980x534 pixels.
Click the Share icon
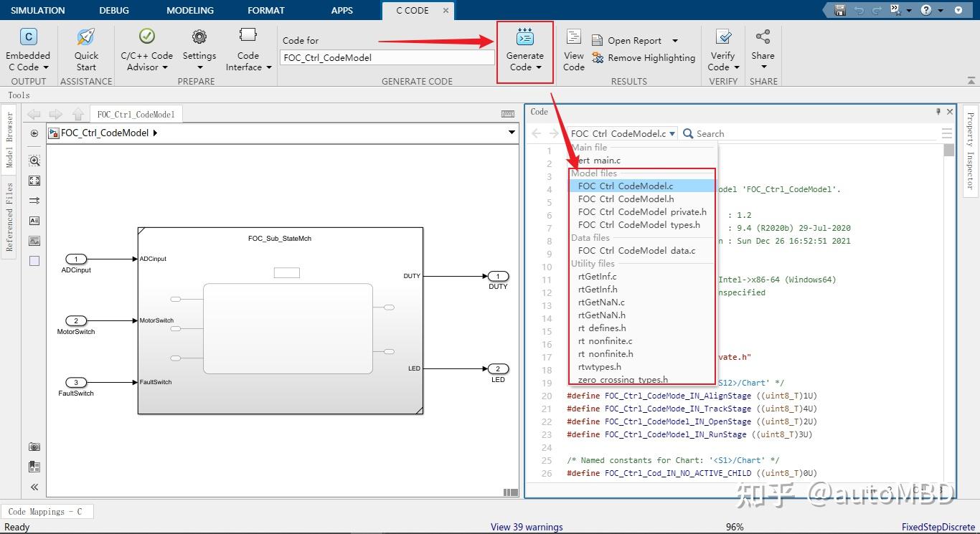763,37
